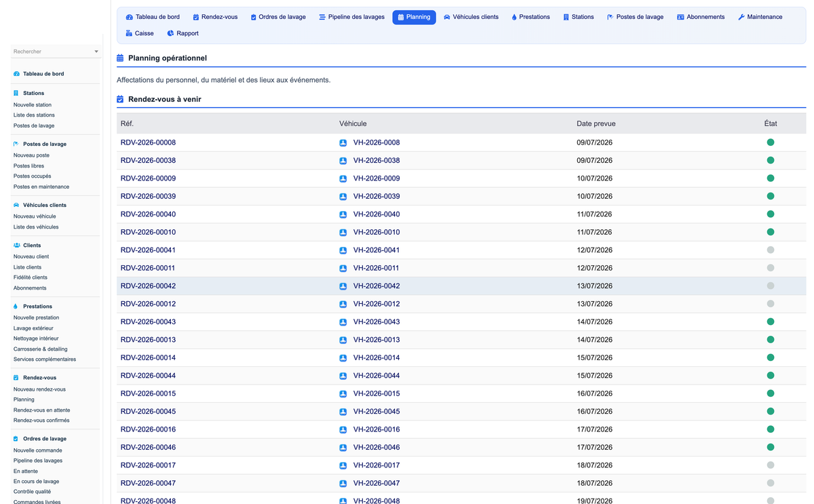The width and height of the screenshot is (814, 504).
Task: Open the Tableau de bord tab
Action: pyautogui.click(x=153, y=17)
